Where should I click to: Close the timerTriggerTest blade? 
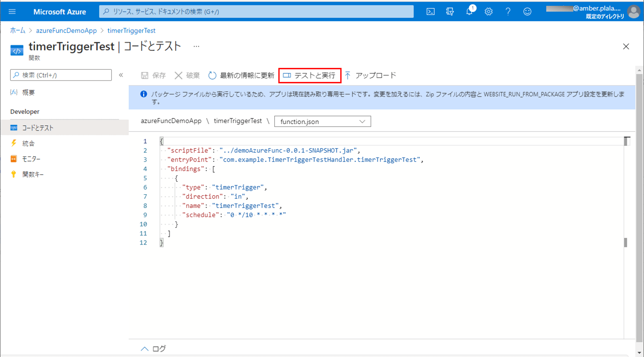[626, 47]
